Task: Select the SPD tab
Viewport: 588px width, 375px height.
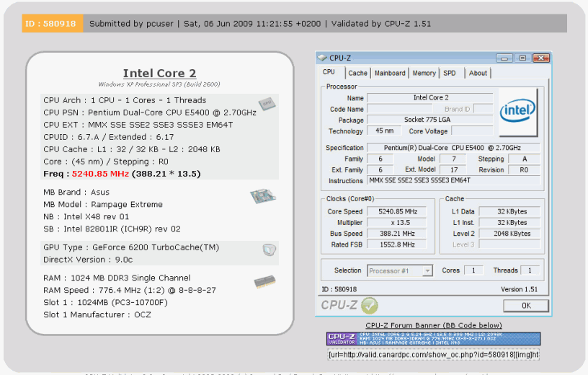Action: [449, 74]
